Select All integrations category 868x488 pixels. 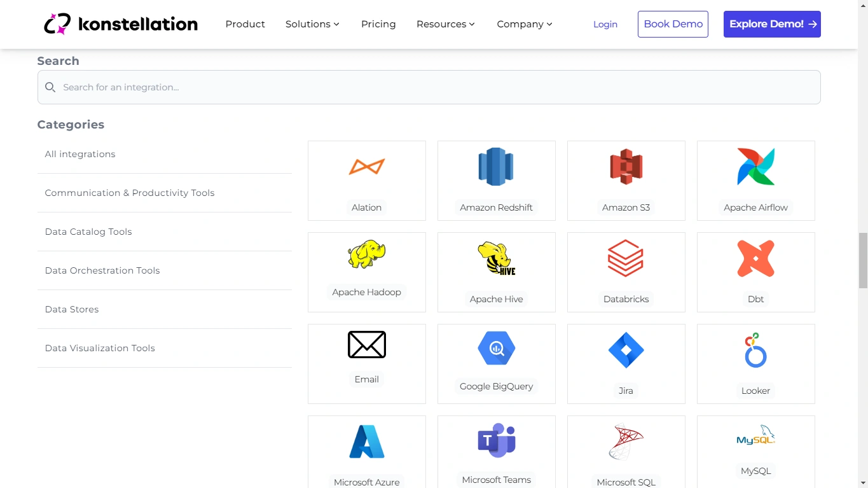(x=165, y=154)
